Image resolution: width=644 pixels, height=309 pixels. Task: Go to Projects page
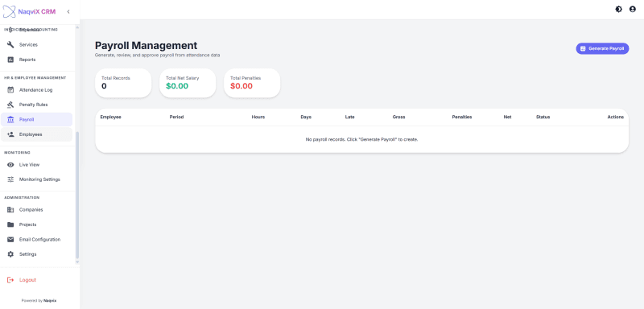[x=36, y=225]
